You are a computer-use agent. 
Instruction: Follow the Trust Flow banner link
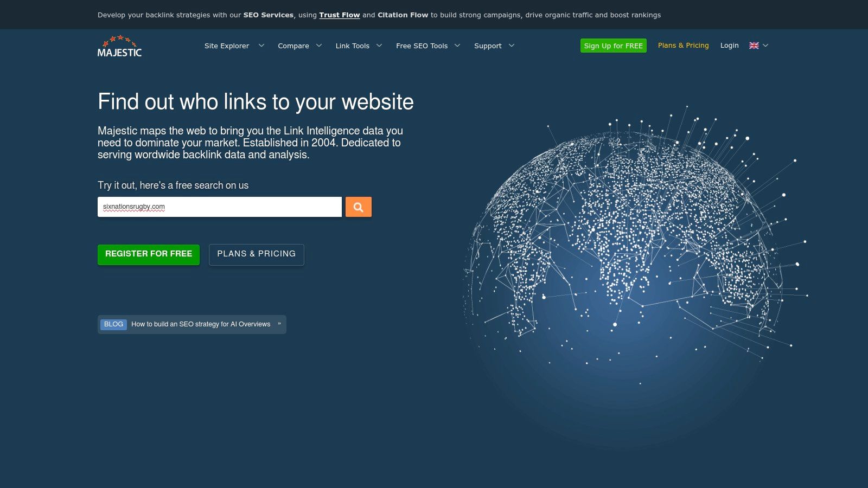[340, 15]
